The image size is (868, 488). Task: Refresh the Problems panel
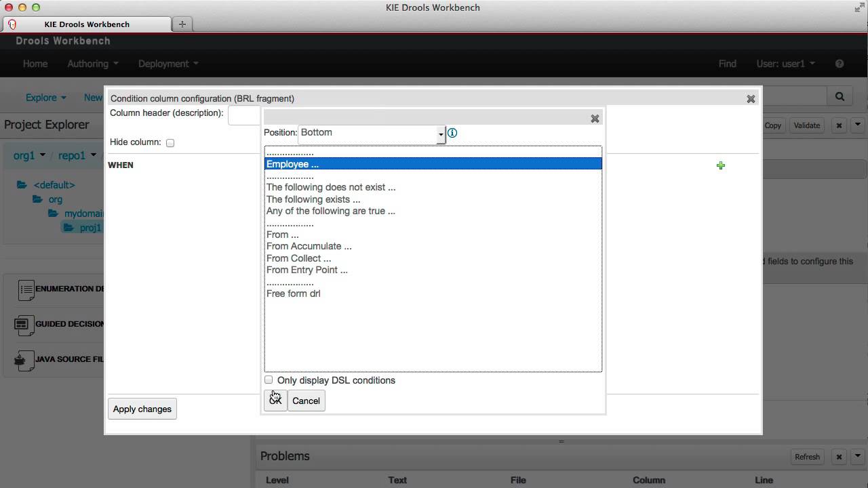tap(807, 457)
